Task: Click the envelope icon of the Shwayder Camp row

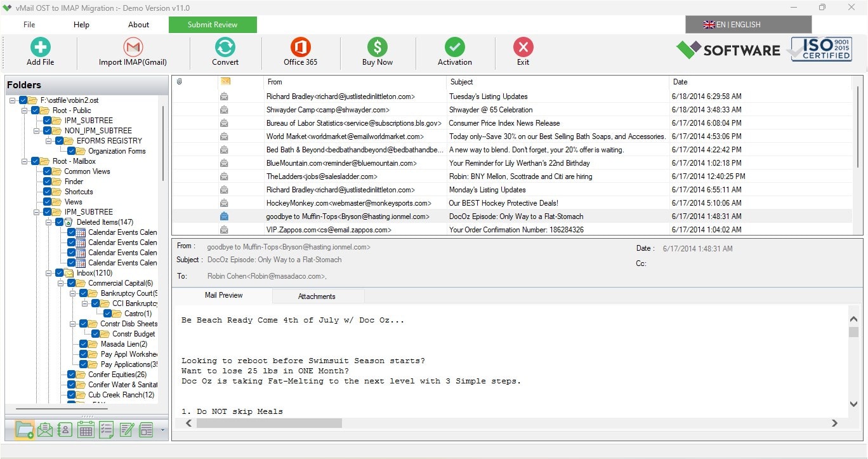Action: 224,110
